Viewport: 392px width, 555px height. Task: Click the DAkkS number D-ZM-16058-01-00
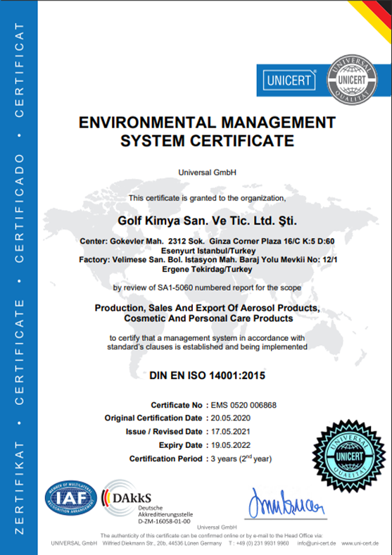(x=164, y=521)
